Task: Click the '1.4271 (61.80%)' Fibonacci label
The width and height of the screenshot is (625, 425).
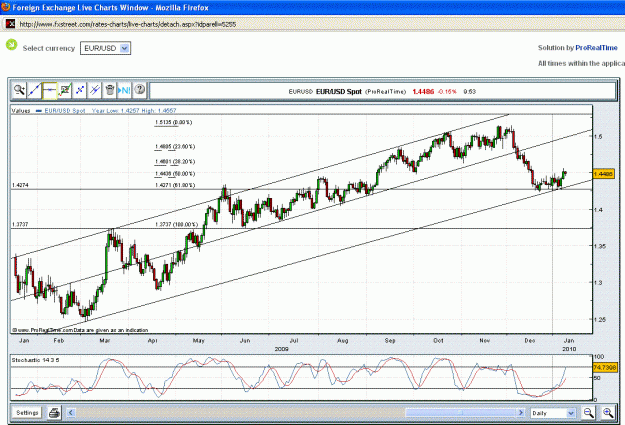Action: click(x=175, y=185)
